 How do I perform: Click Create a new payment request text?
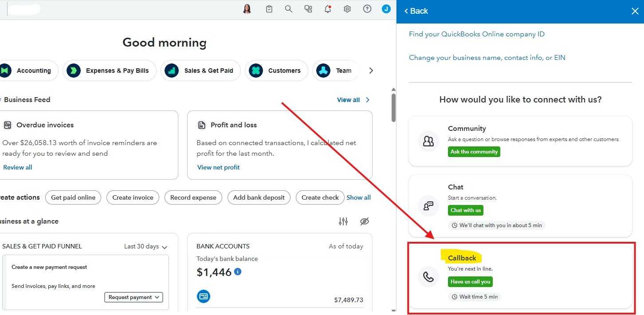[49, 267]
